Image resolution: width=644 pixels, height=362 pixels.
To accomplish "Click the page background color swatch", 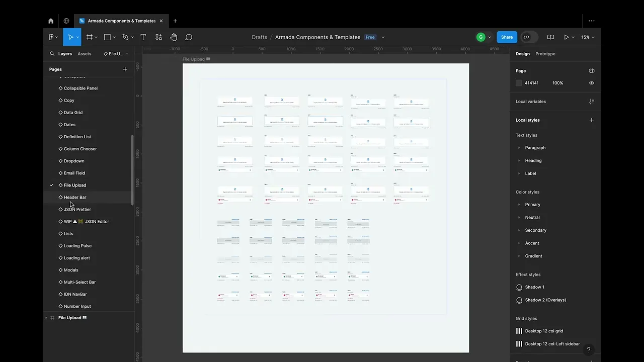I will [x=519, y=83].
